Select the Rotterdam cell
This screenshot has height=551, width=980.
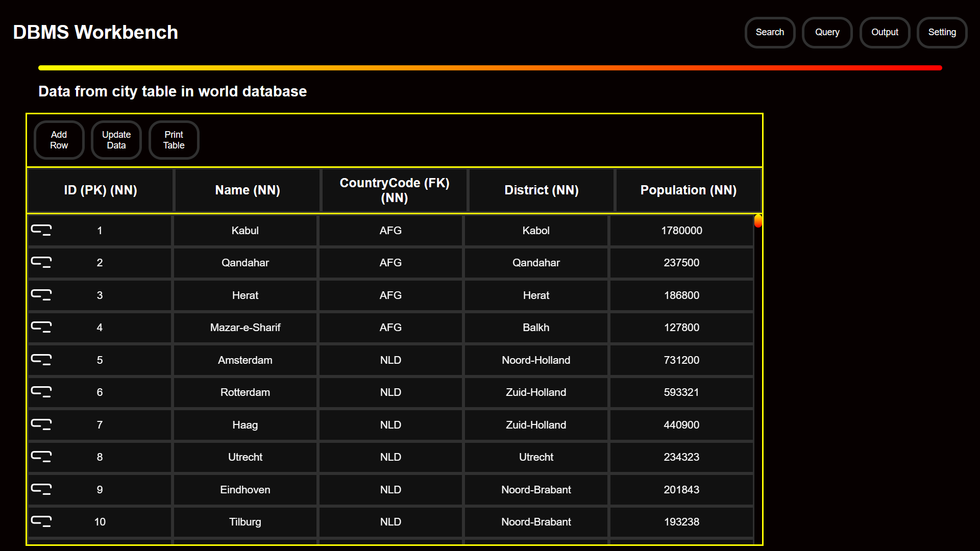pos(245,392)
